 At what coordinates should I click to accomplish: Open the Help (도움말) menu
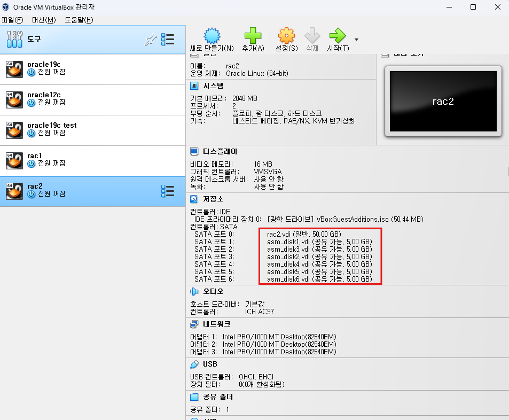79,20
